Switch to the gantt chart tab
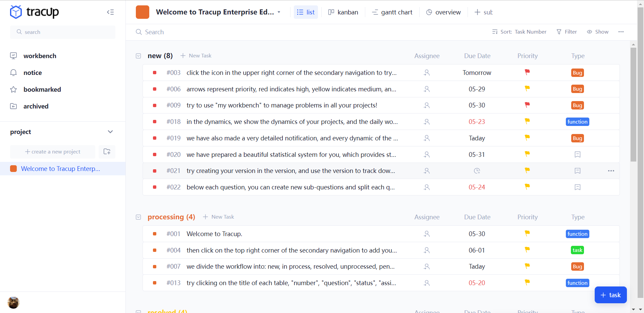644x313 pixels. [392, 12]
